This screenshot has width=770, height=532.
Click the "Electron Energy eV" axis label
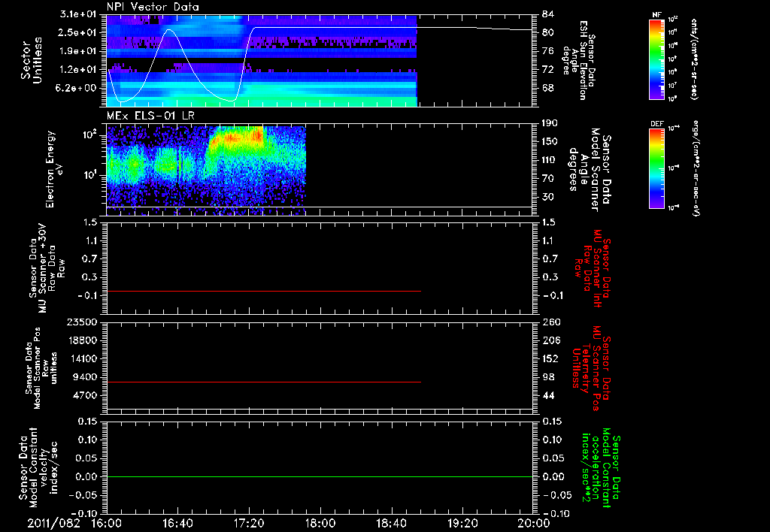tap(53, 169)
